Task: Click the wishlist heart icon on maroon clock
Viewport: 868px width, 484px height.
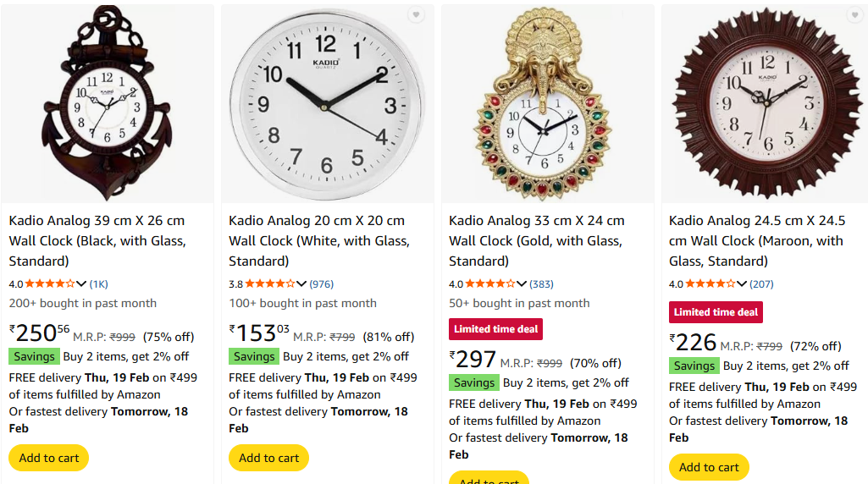Action: pos(854,14)
